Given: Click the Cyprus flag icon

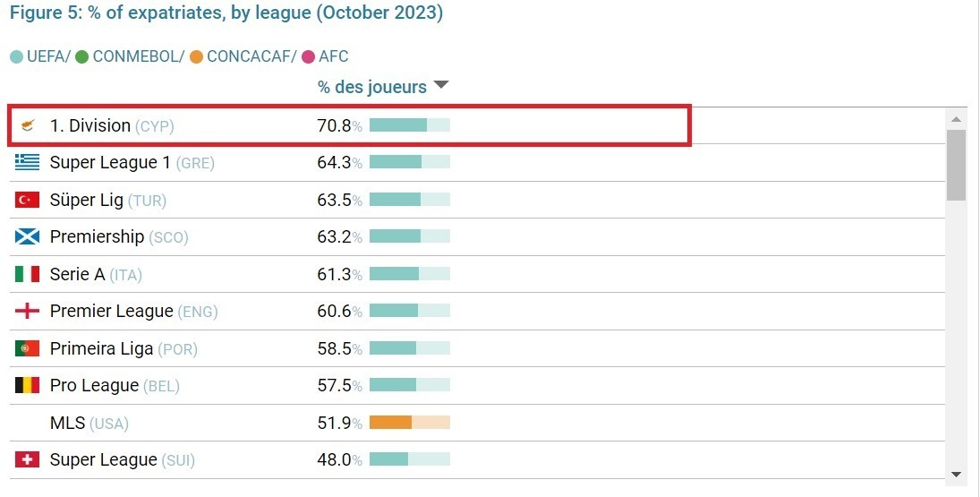Looking at the screenshot, I should coord(27,125).
